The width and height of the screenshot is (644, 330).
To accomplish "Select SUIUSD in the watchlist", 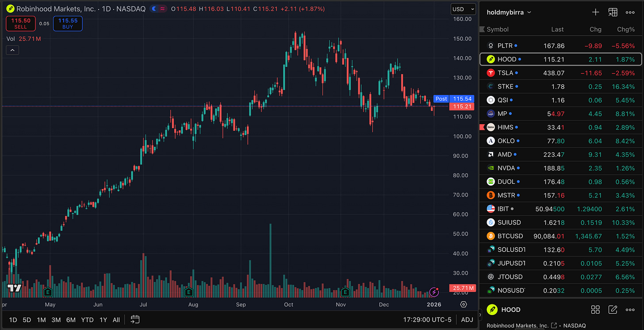I will pyautogui.click(x=561, y=223).
